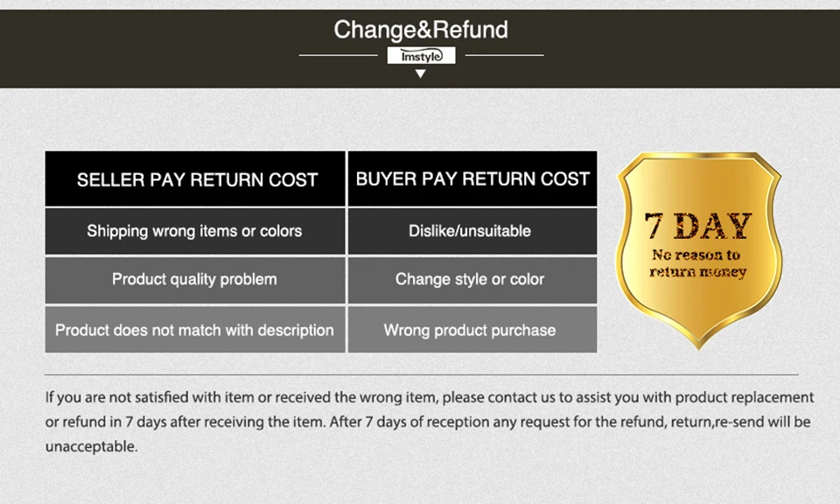Click the paragraph starting If you are not satisfied
Screen dimensions: 840x504
coord(430,422)
